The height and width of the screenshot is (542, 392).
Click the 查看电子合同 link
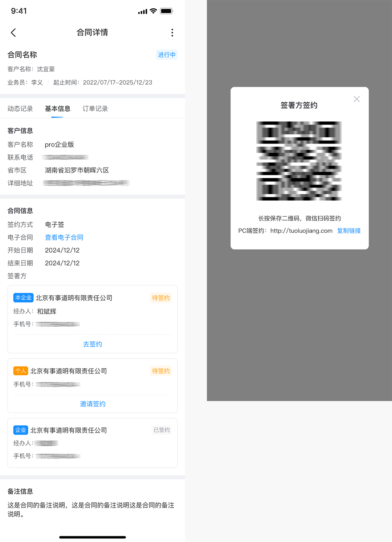click(64, 237)
